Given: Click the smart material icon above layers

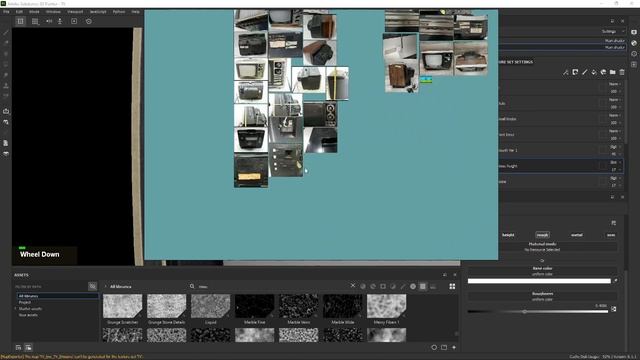Looking at the screenshot, I should 603,72.
